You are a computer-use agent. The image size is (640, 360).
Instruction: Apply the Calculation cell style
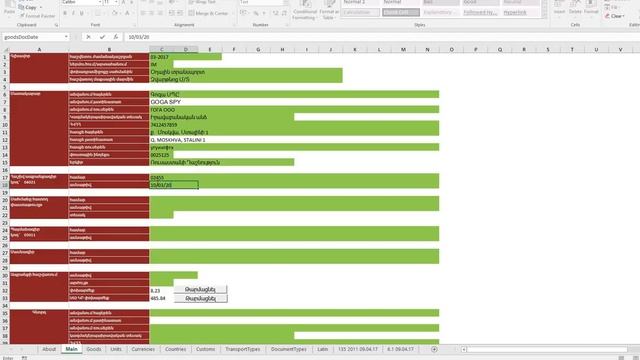pos(360,13)
